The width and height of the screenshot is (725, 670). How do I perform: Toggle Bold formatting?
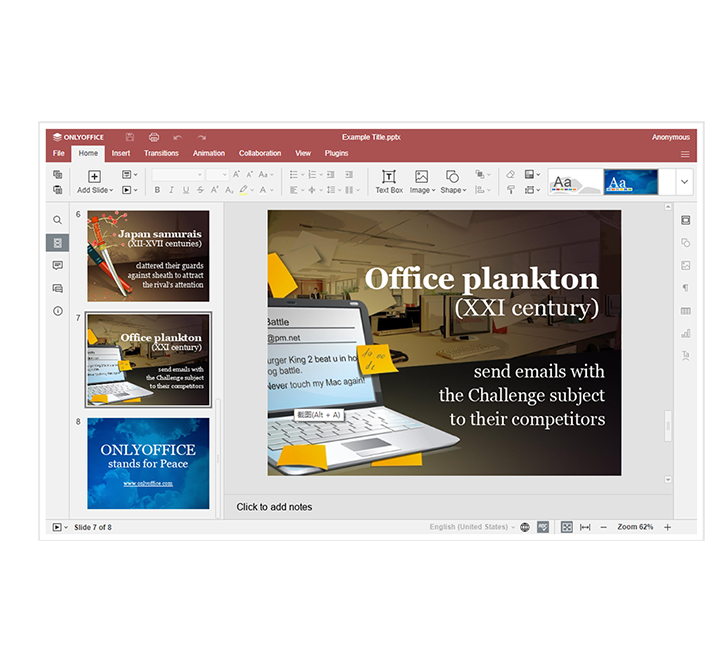(x=157, y=190)
